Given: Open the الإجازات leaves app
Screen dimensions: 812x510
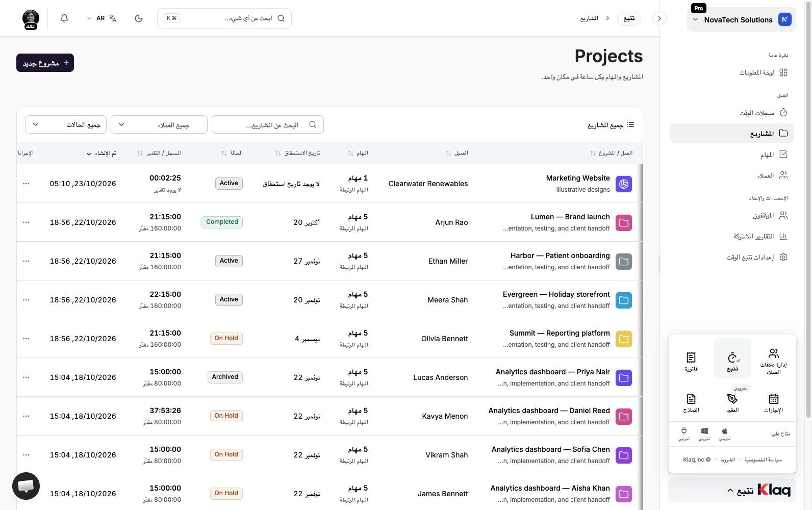Looking at the screenshot, I should point(773,403).
